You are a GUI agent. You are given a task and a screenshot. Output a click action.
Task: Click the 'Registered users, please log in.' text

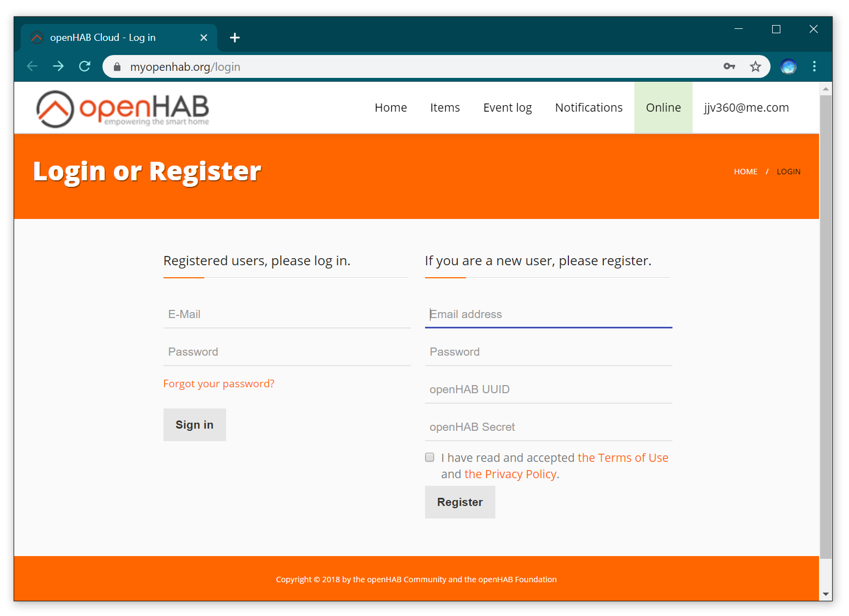pos(257,261)
